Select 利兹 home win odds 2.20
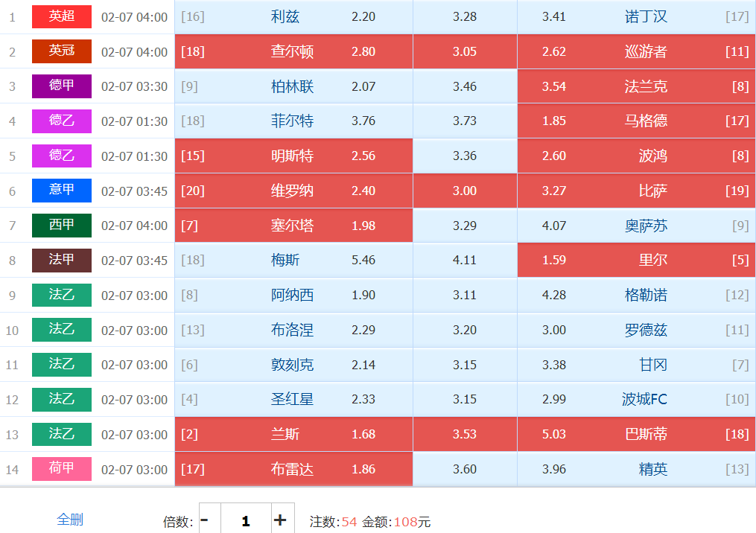 click(x=293, y=16)
